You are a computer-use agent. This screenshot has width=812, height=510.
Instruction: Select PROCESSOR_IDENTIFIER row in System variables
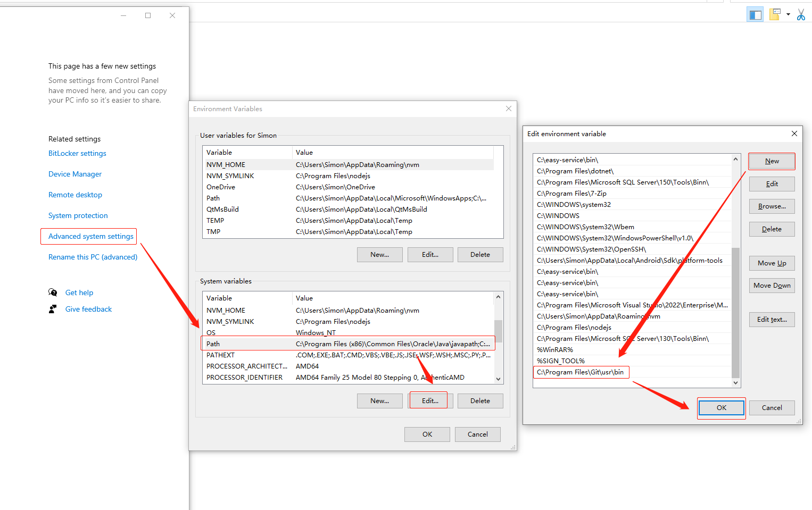(349, 378)
